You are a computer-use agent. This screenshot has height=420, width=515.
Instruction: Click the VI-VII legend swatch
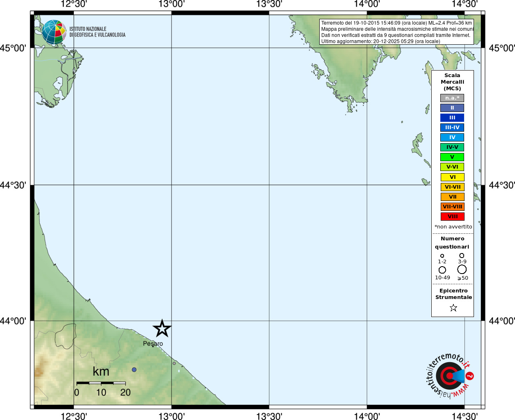point(452,187)
